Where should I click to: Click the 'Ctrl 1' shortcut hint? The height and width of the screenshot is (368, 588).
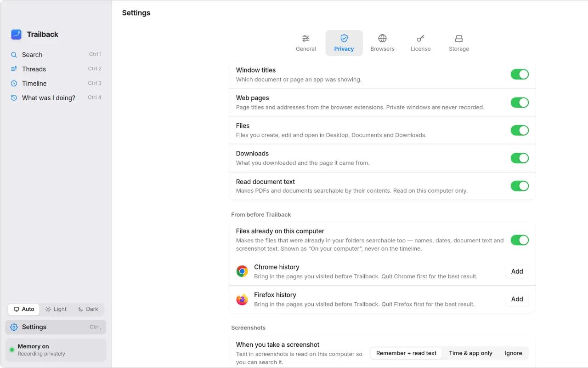(95, 54)
